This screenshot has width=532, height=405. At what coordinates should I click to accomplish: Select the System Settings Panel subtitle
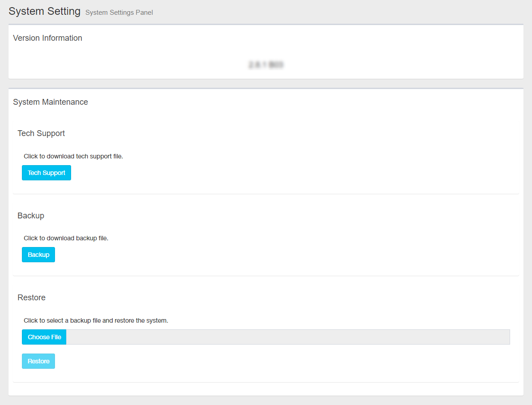point(119,13)
